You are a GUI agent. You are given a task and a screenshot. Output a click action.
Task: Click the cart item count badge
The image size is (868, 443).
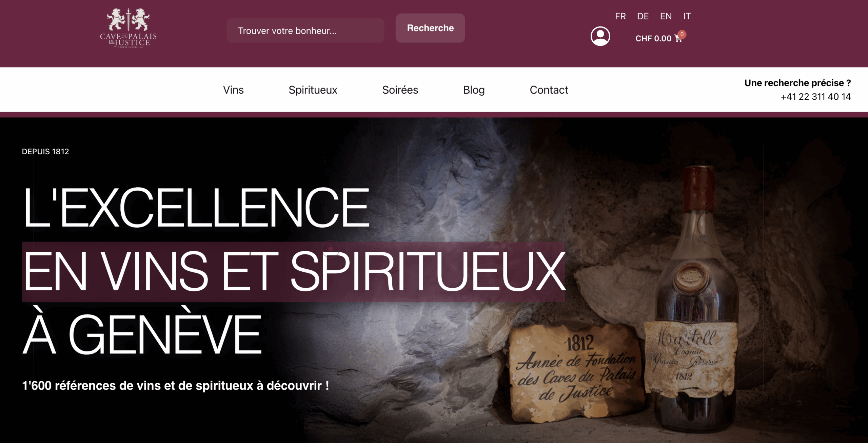click(682, 34)
